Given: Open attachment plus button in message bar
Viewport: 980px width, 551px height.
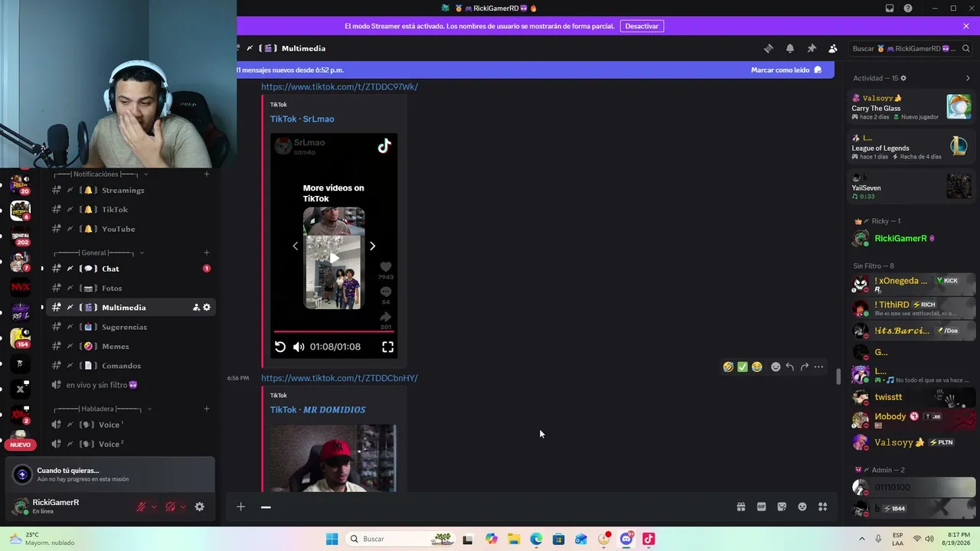Looking at the screenshot, I should click(x=240, y=507).
